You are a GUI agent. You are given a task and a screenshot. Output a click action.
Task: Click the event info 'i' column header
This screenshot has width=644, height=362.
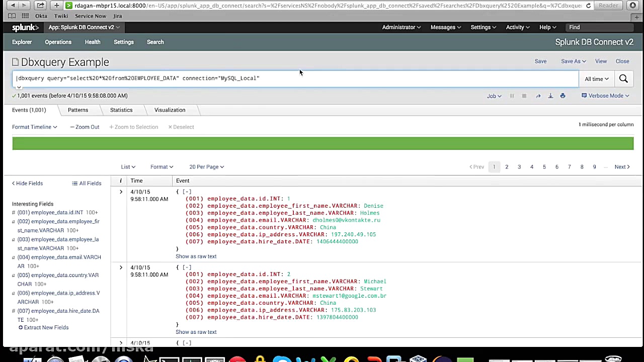(x=120, y=180)
